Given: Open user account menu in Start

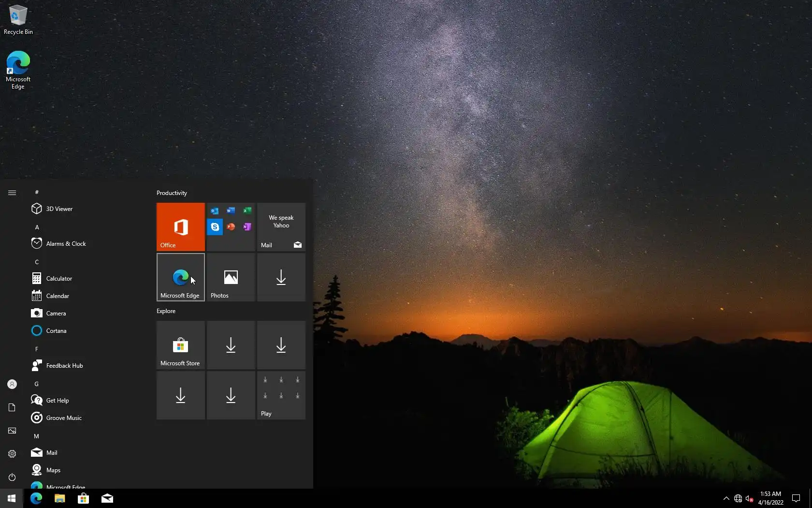Looking at the screenshot, I should 12,384.
